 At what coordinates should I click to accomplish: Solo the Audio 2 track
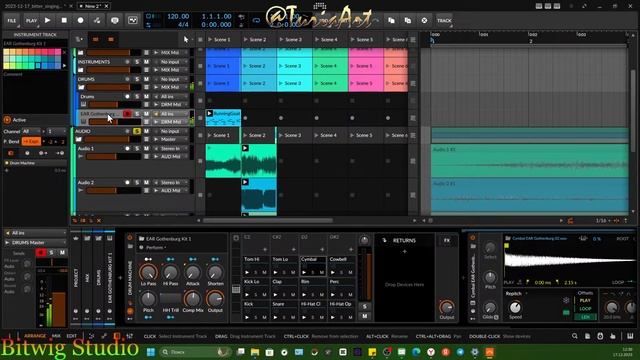[137, 182]
